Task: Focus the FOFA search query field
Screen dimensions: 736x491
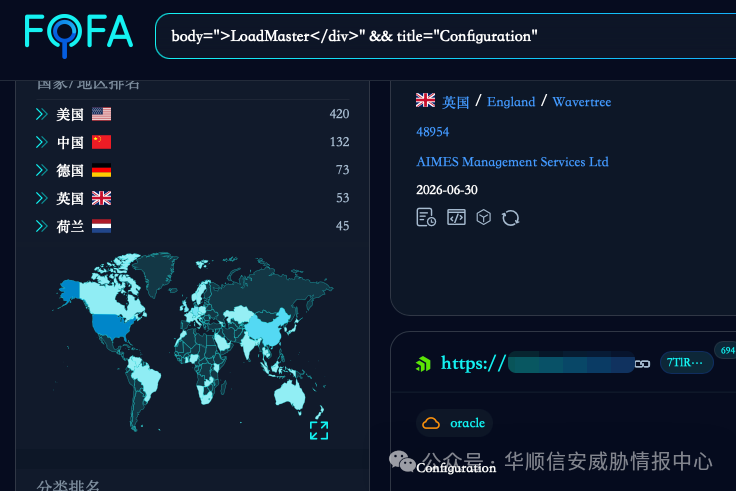Action: tap(445, 36)
